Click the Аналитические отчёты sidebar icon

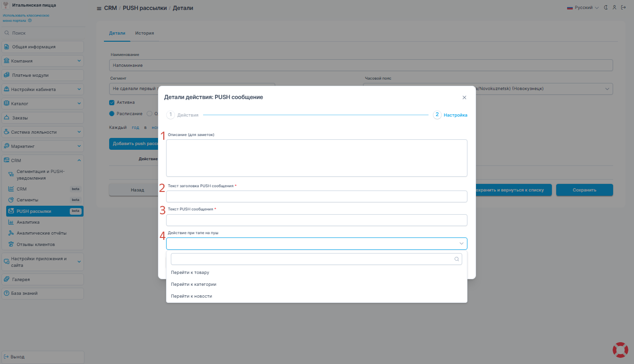(11, 233)
